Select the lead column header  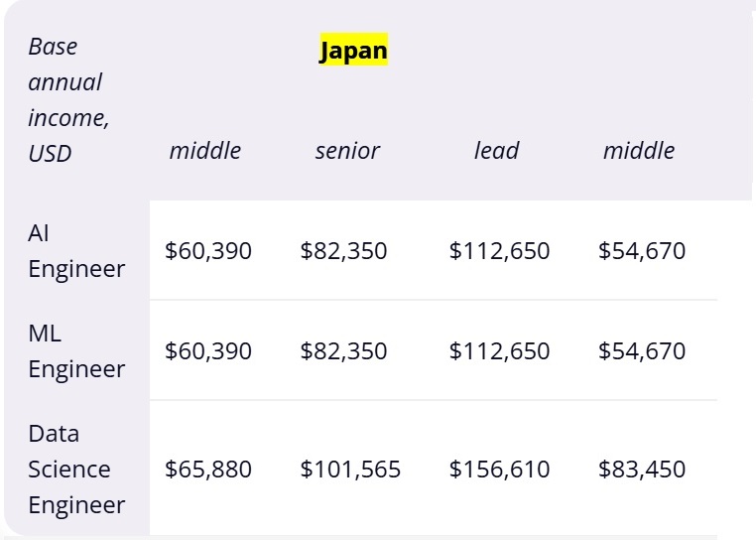point(496,151)
